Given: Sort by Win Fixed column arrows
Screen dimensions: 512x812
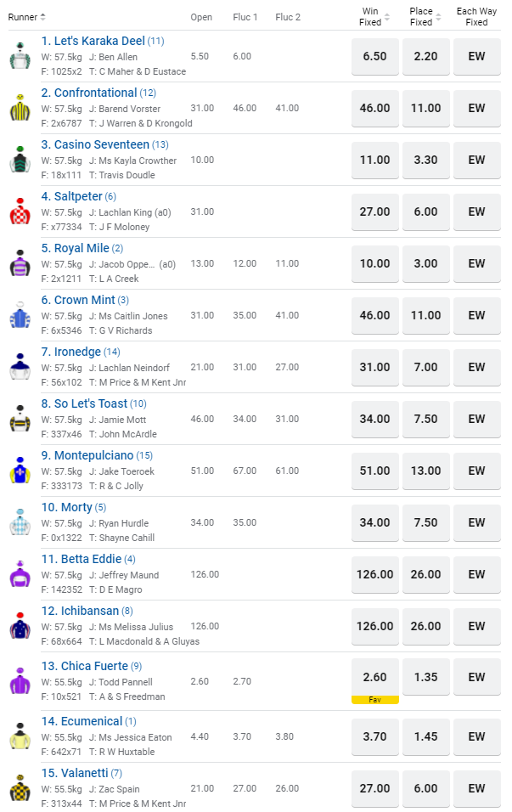Looking at the screenshot, I should [x=386, y=17].
